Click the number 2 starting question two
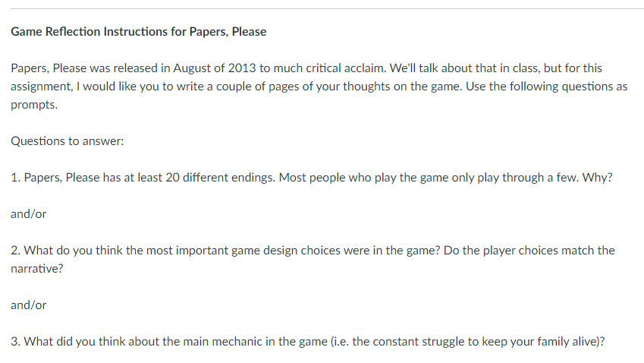The height and width of the screenshot is (363, 644). coord(14,251)
